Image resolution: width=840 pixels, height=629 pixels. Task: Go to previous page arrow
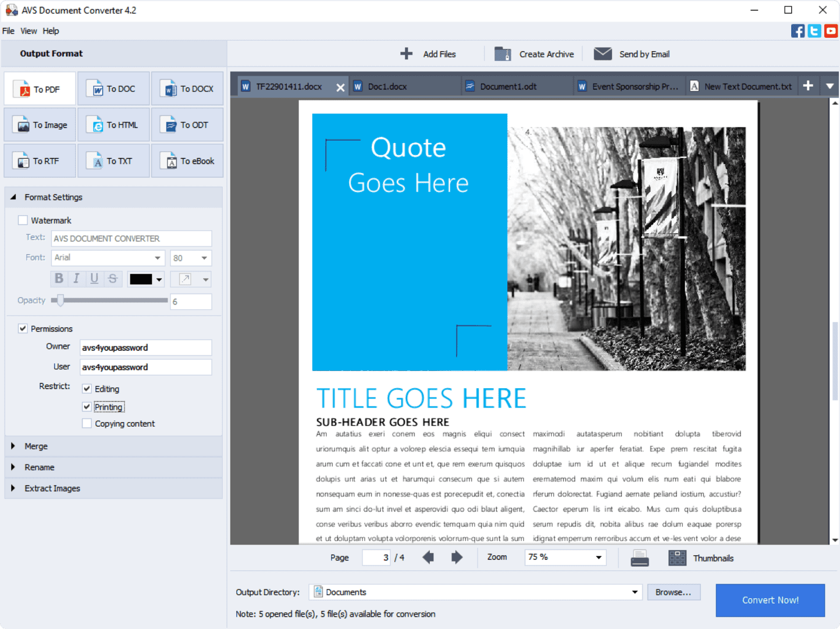(428, 557)
